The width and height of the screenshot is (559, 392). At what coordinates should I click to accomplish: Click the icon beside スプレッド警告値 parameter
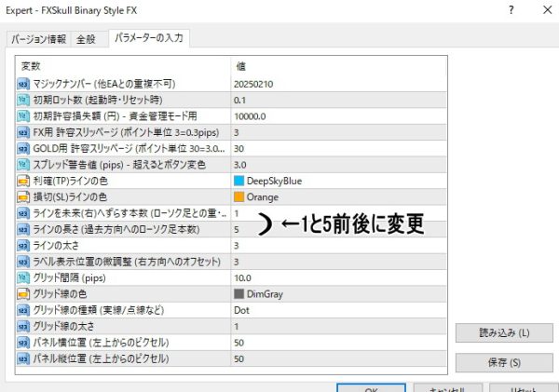(x=23, y=164)
